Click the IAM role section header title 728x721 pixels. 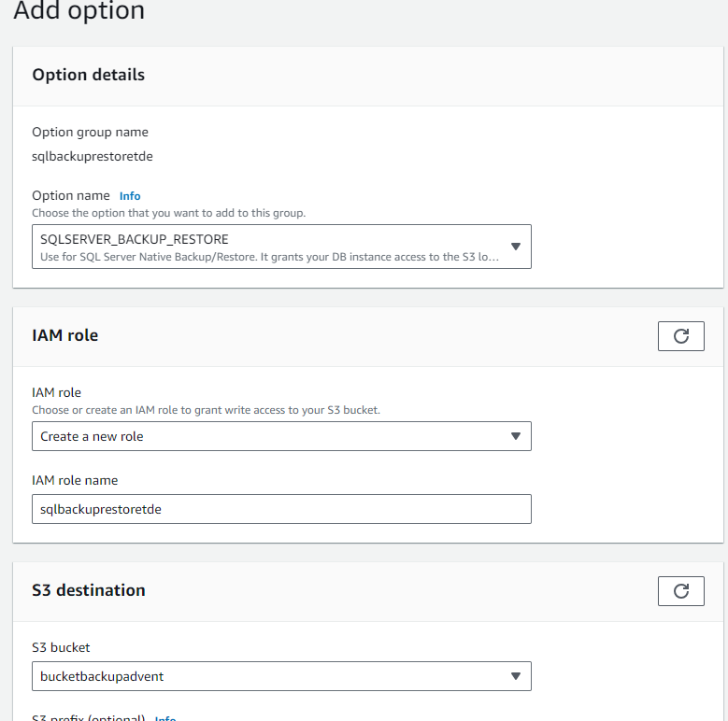click(64, 335)
